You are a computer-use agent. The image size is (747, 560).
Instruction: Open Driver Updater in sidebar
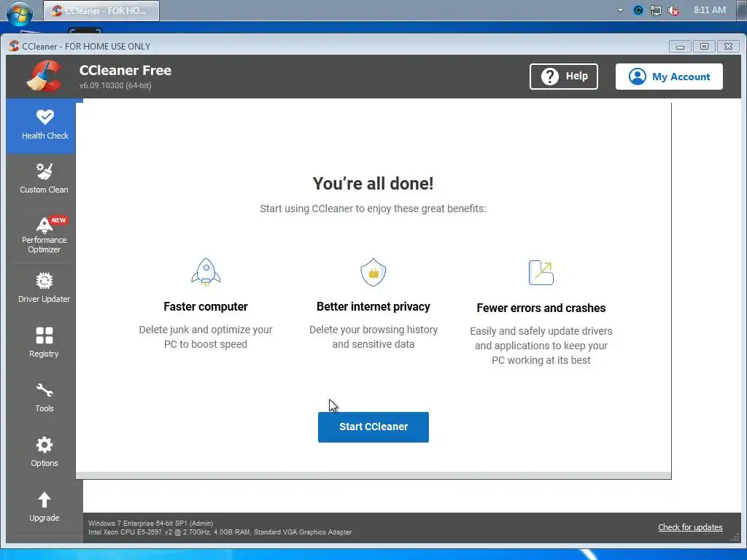pyautogui.click(x=44, y=287)
